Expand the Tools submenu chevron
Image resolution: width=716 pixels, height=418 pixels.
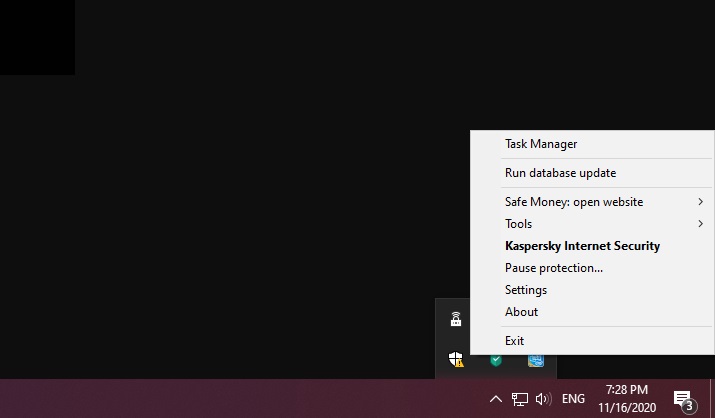click(x=700, y=224)
